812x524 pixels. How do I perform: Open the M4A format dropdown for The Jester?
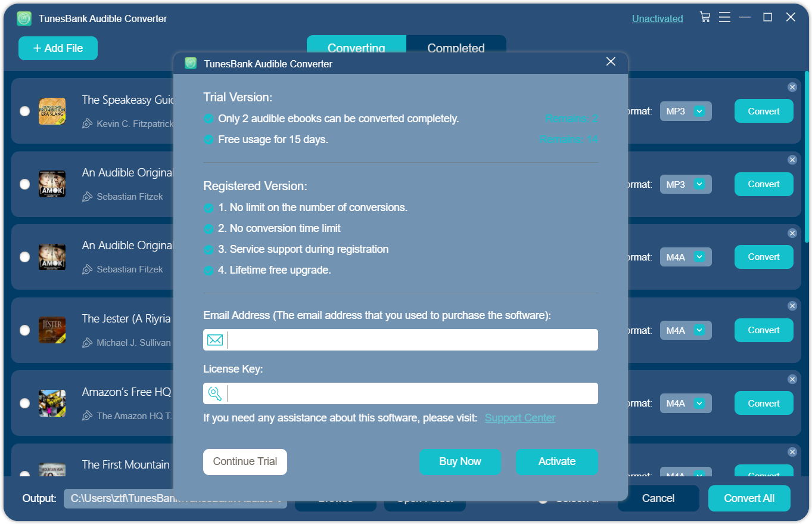(x=686, y=330)
